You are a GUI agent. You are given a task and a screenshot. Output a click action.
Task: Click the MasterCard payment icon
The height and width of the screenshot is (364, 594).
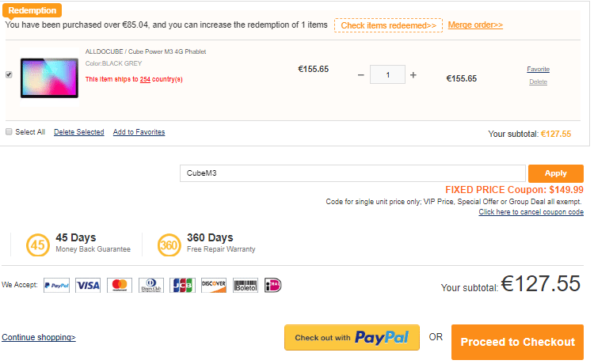pos(120,285)
